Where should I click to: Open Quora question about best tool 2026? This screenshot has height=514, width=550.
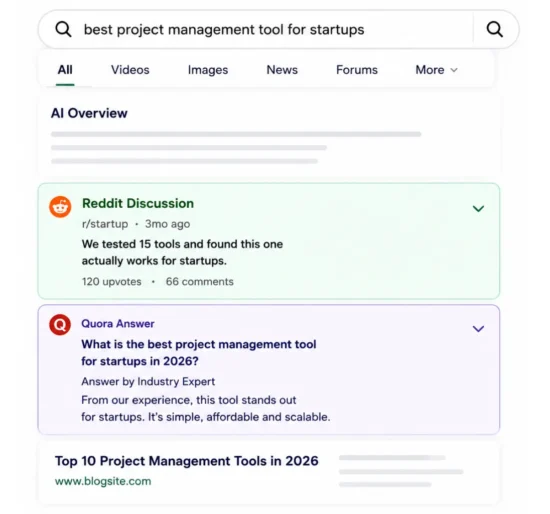point(199,353)
